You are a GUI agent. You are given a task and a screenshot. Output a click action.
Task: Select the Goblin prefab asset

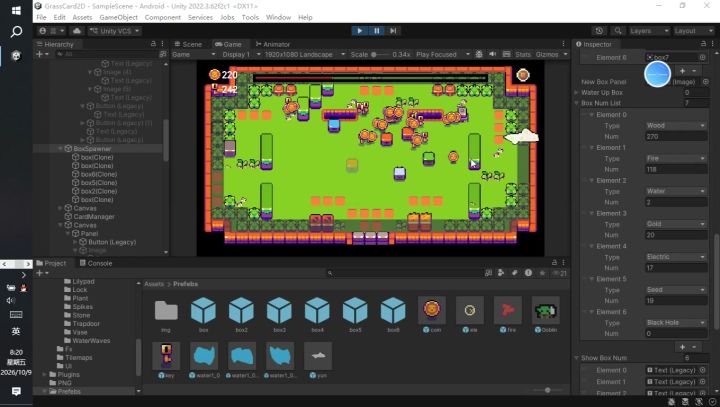(x=546, y=315)
